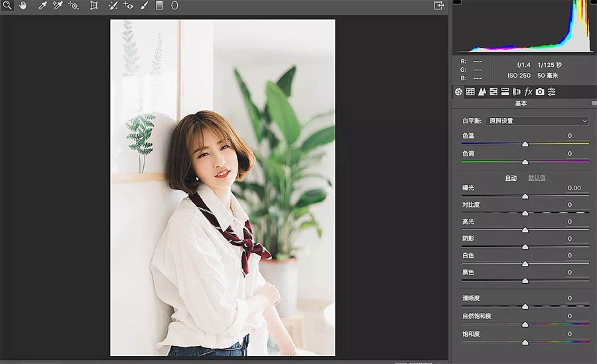Activate the Red Eye Removal tool
Image resolution: width=597 pixels, height=364 pixels.
128,5
